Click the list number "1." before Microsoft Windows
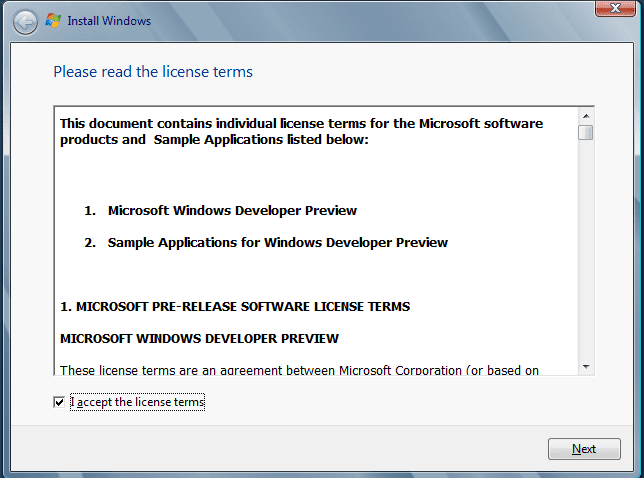 pyautogui.click(x=90, y=210)
